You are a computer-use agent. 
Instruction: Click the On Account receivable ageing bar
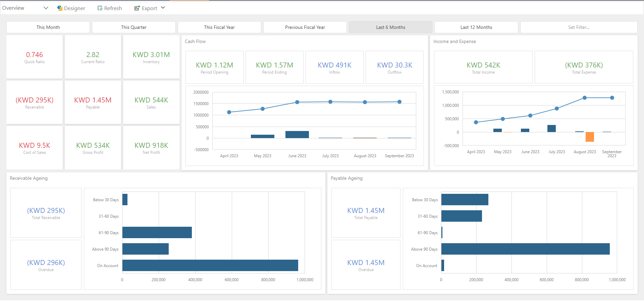(x=210, y=265)
